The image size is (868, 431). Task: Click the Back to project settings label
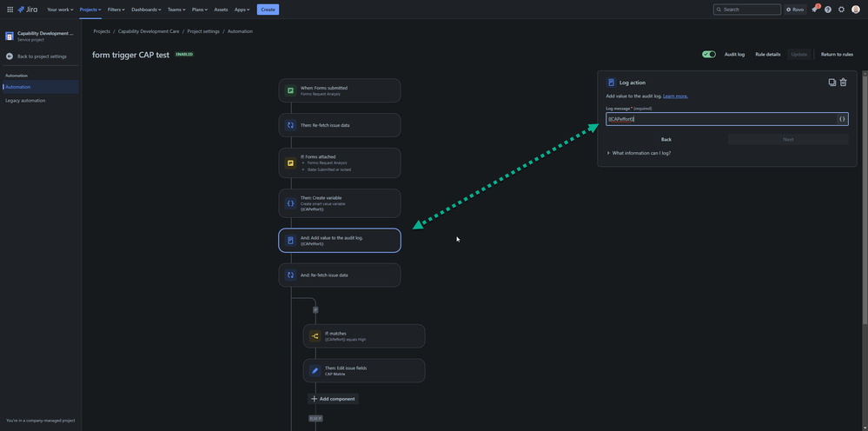(x=42, y=56)
